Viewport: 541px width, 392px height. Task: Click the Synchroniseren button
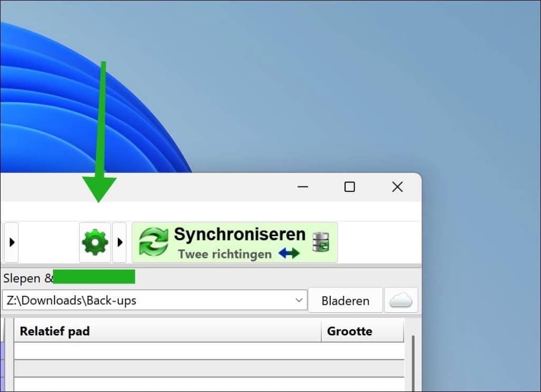tap(235, 242)
